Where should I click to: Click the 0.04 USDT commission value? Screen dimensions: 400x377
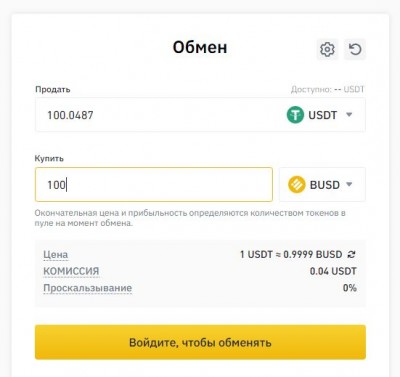pyautogui.click(x=333, y=271)
